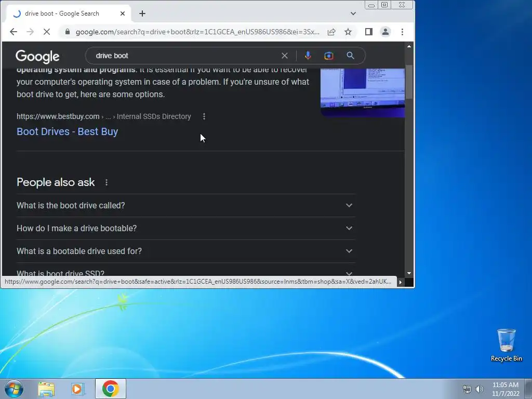Select the Recycle Bin desktop icon
The height and width of the screenshot is (399, 532).
tap(506, 345)
